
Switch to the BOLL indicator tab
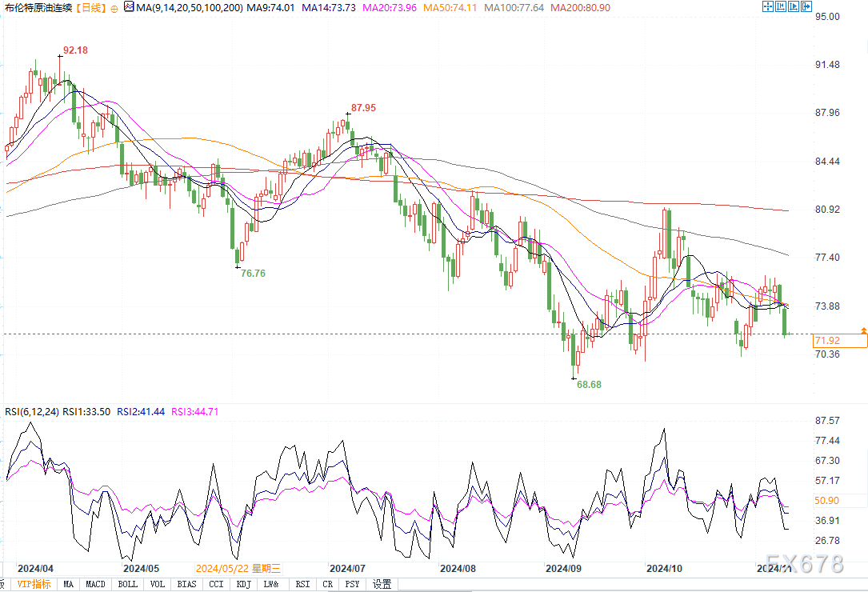pyautogui.click(x=127, y=585)
